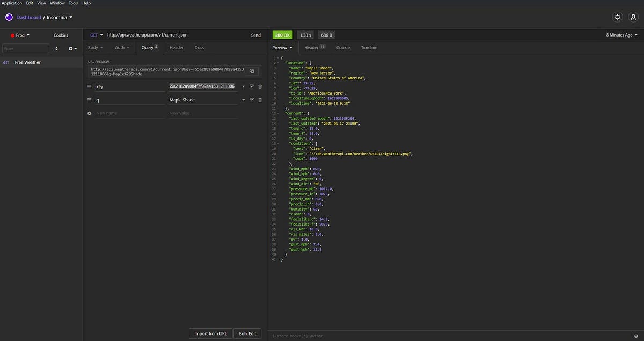Disable the key parameter checkbox
This screenshot has width=644, height=341.
pos(252,86)
